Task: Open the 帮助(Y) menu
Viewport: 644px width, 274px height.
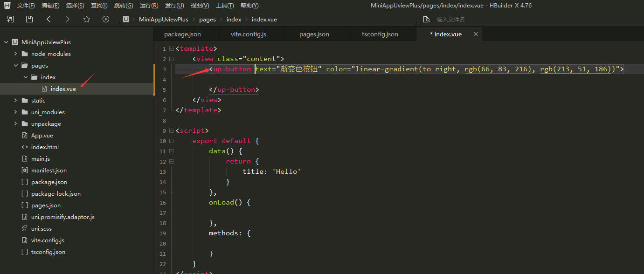Action: (x=249, y=6)
